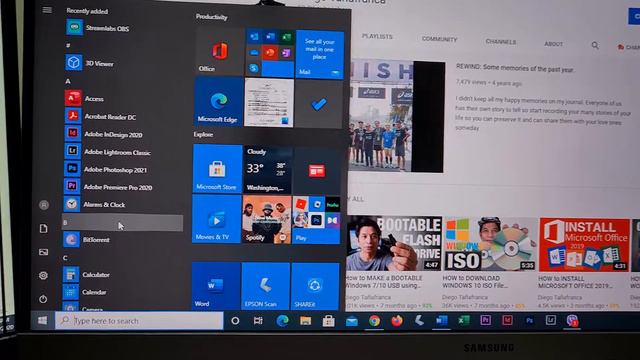
Task: Open Alarms & Clock app
Action: (94, 204)
